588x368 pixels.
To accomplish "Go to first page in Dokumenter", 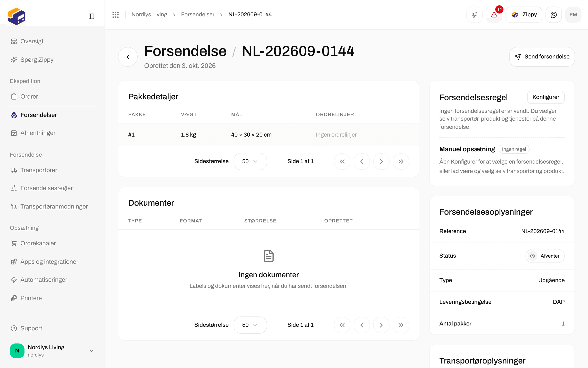I will pos(342,325).
